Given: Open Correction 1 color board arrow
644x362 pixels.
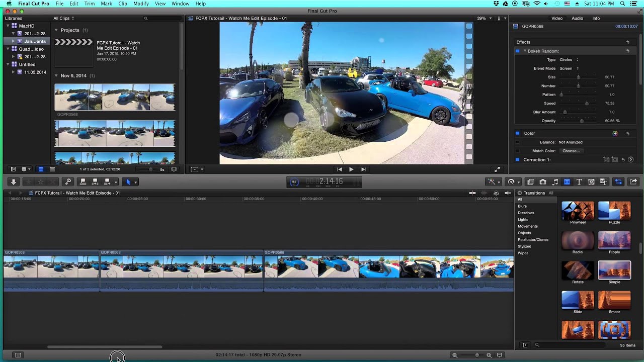Looking at the screenshot, I should tap(631, 160).
